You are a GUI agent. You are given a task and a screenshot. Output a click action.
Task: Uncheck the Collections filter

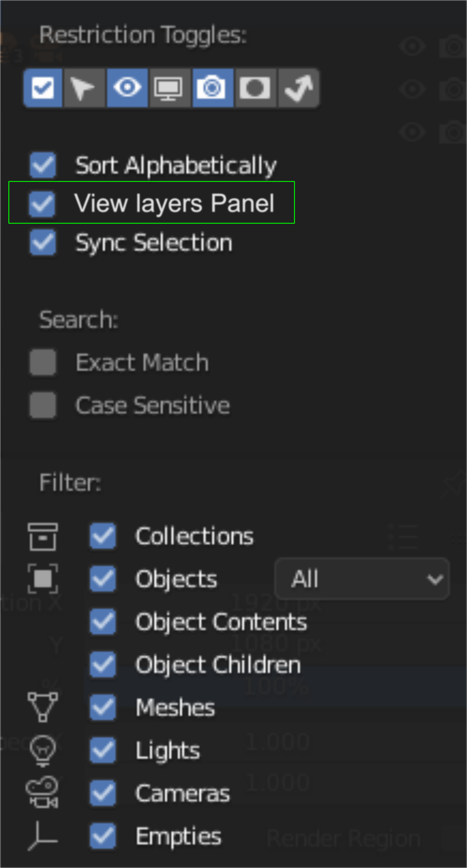[x=103, y=536]
